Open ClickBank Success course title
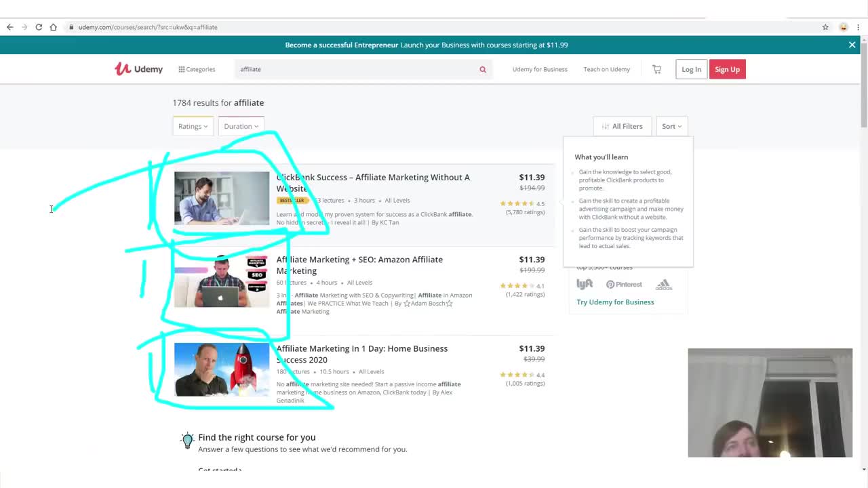868x488 pixels. tap(373, 182)
